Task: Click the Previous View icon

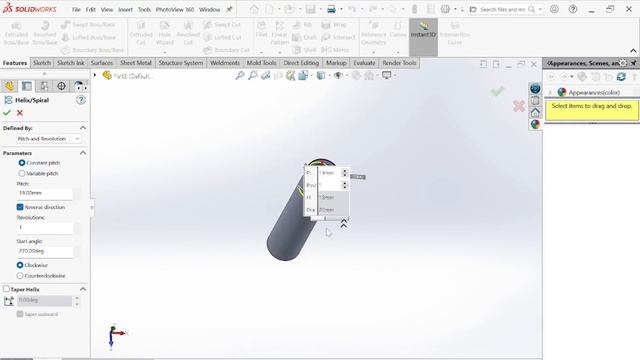Action: [266, 75]
